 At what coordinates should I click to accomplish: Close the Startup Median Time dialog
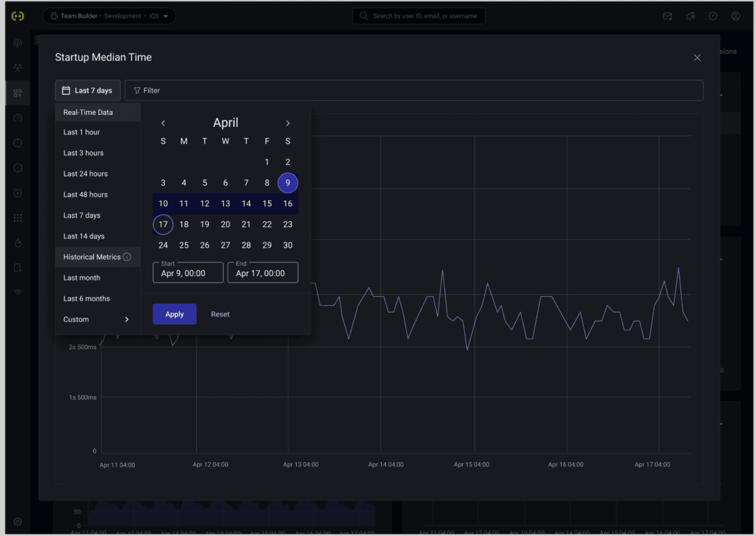pyautogui.click(x=697, y=57)
